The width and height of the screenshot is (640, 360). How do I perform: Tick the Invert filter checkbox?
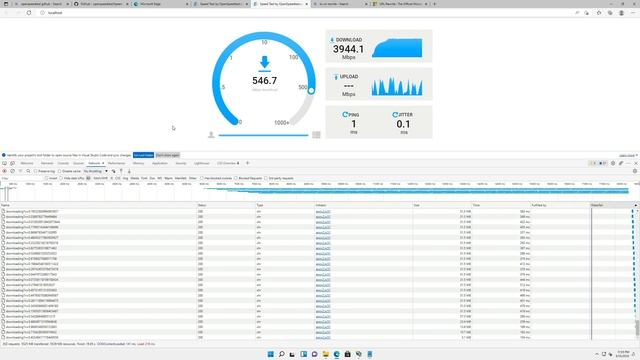tap(47, 178)
